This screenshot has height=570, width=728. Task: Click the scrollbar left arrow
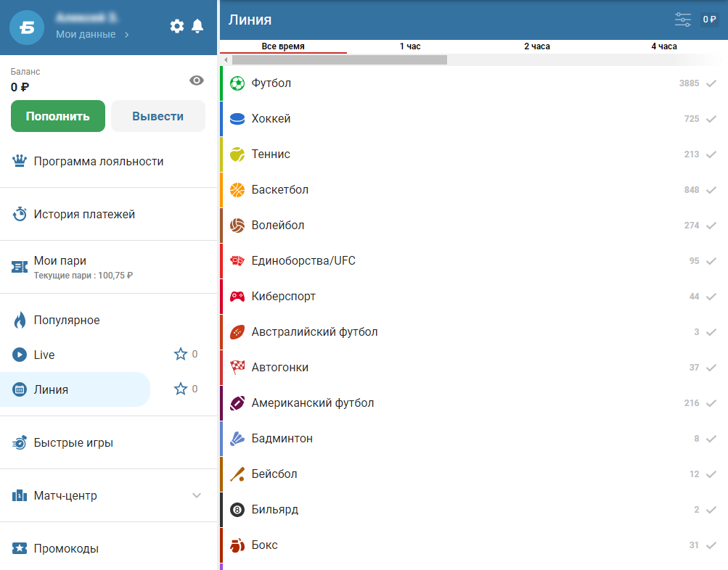pos(226,60)
